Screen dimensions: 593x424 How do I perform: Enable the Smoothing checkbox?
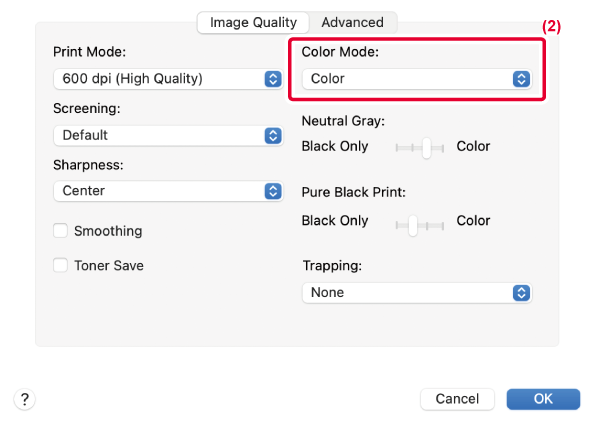click(x=61, y=230)
